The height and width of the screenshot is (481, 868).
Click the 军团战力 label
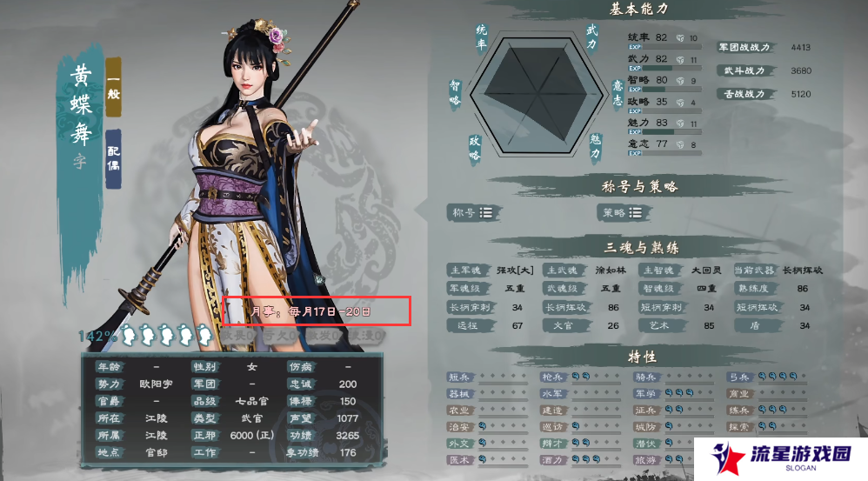744,48
